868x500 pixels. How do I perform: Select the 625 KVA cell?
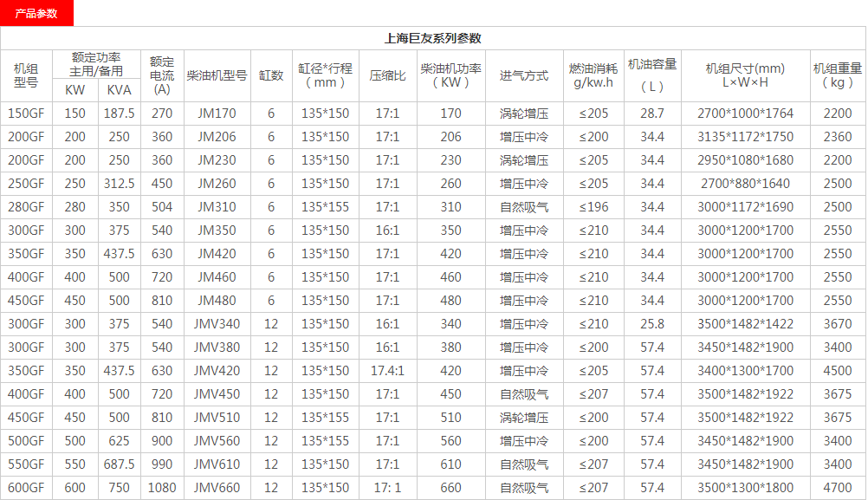tap(119, 441)
